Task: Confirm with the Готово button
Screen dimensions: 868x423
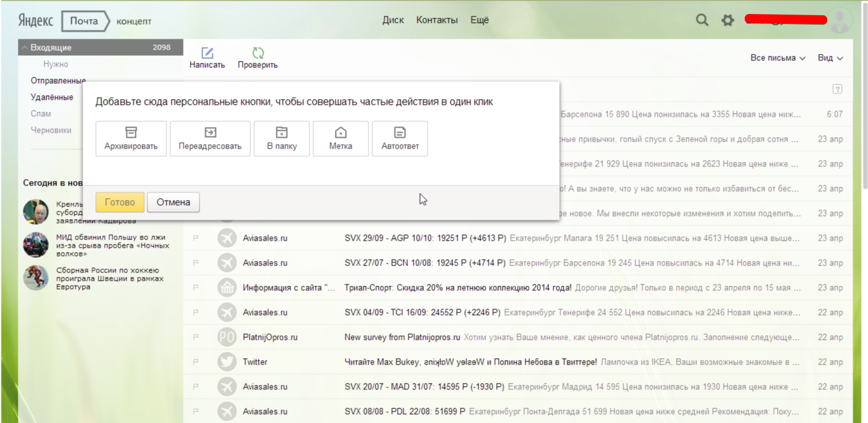Action: [x=120, y=202]
